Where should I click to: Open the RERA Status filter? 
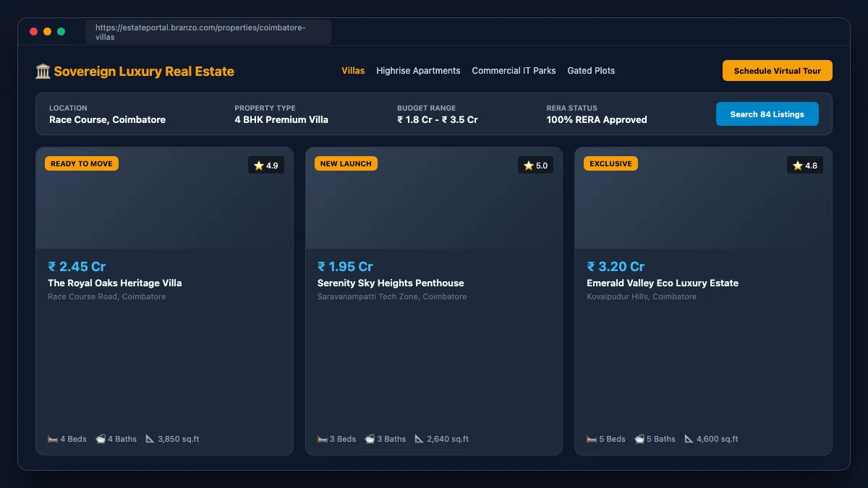pos(597,114)
